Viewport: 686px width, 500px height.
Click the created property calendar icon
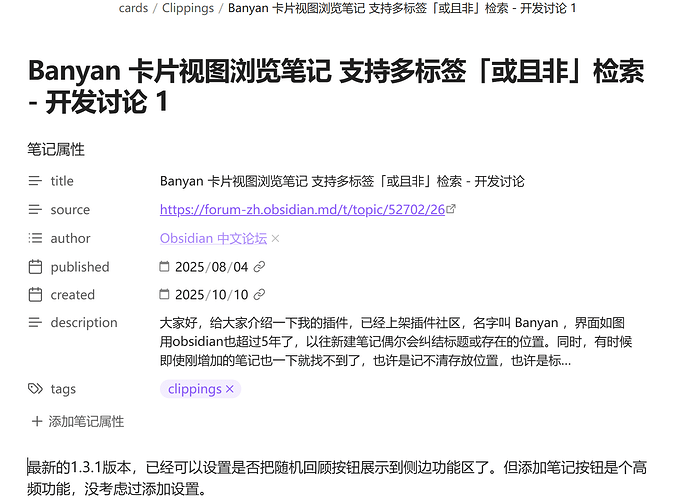click(x=36, y=295)
